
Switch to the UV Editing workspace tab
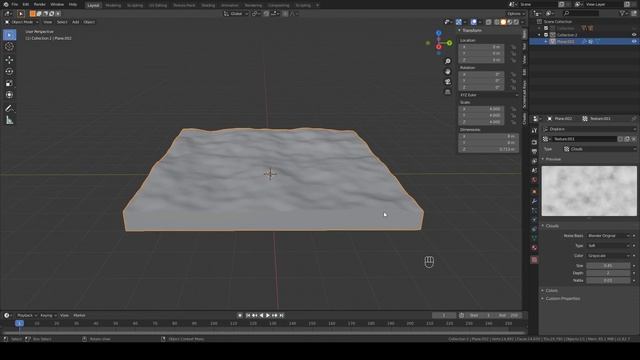tap(158, 5)
